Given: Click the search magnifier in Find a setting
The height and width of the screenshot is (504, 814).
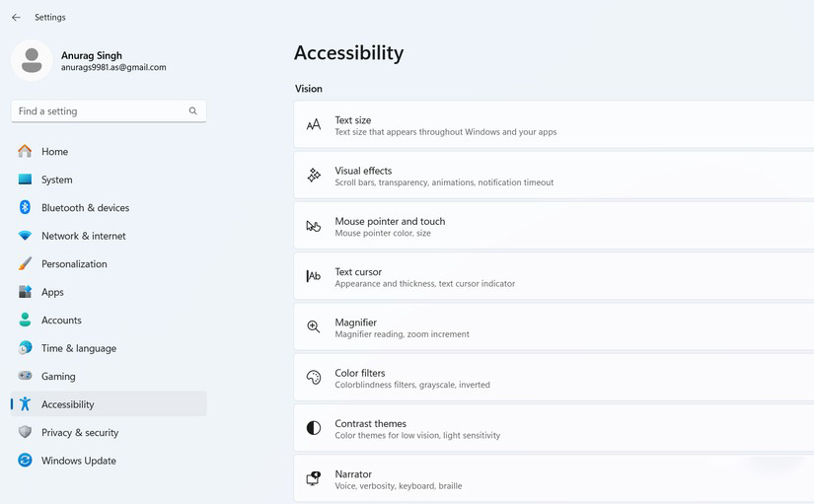Looking at the screenshot, I should [x=193, y=111].
